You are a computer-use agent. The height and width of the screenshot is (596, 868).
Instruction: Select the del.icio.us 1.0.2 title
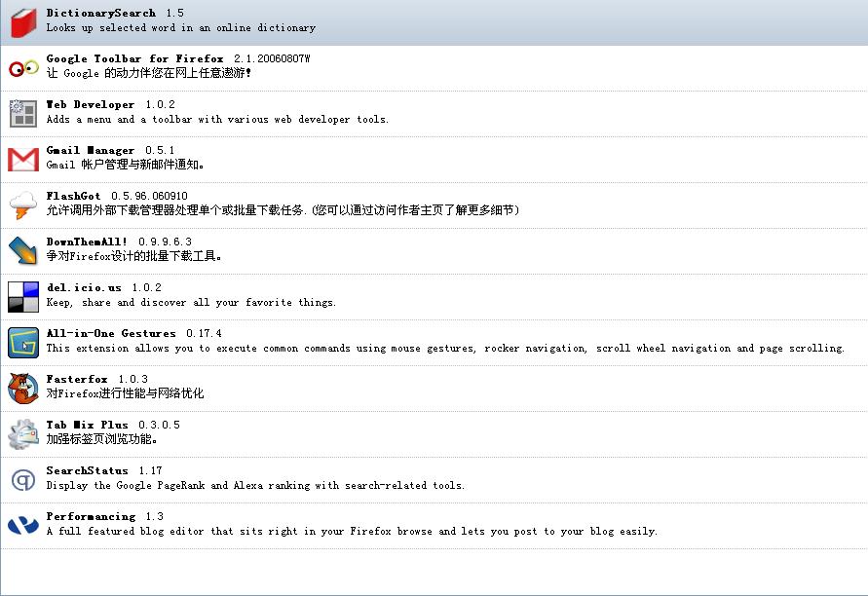tap(104, 287)
